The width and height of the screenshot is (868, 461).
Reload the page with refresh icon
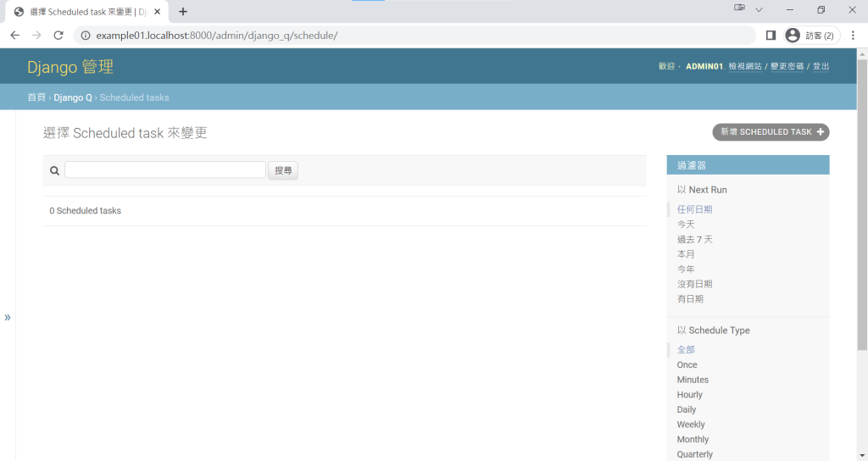(x=58, y=36)
